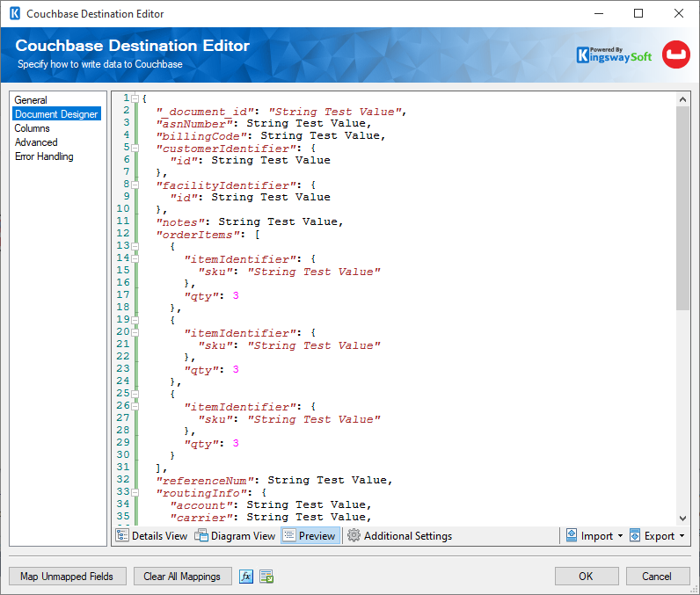
Task: Open the Import dropdown arrow
Action: click(620, 536)
